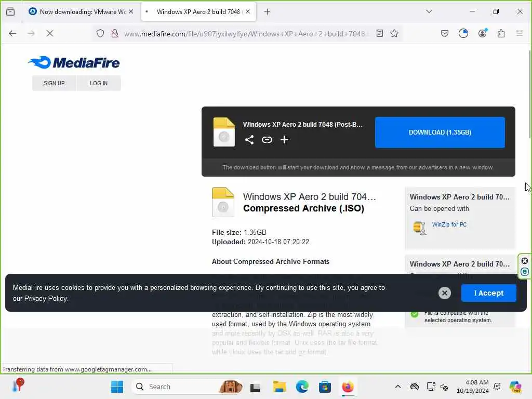Select the Windows XP Aero 2 build tab
Screen dimensions: 532x399
[x=198, y=12]
